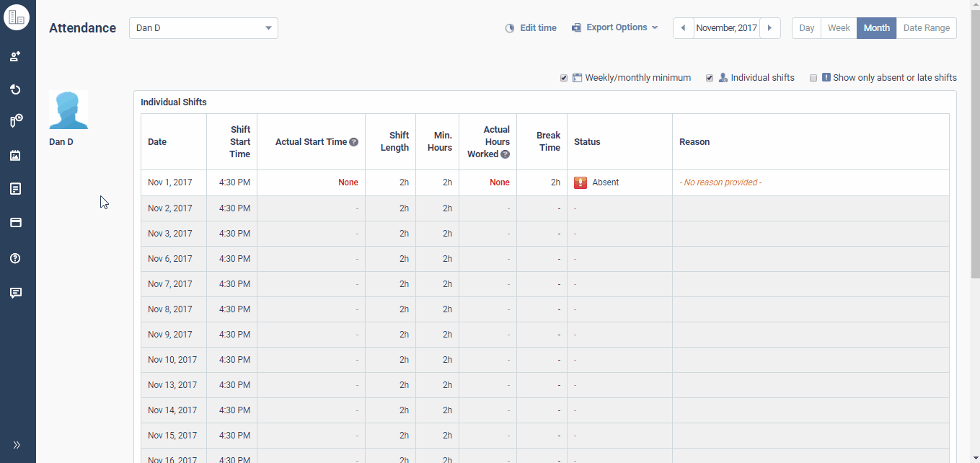
Task: Click the circular arrow history sidebar icon
Action: [x=15, y=89]
